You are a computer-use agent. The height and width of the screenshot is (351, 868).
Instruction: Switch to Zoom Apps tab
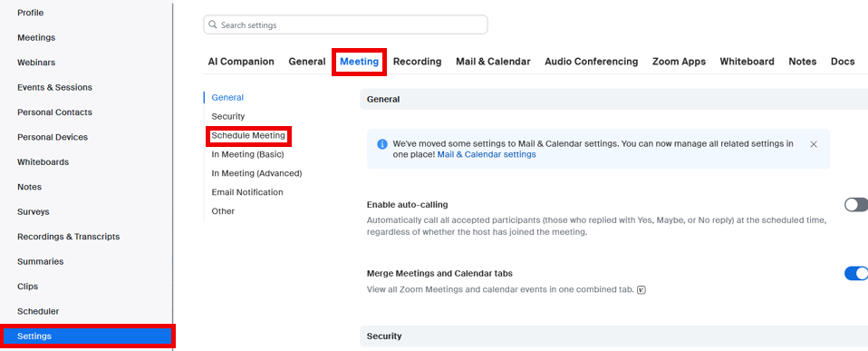coord(679,62)
